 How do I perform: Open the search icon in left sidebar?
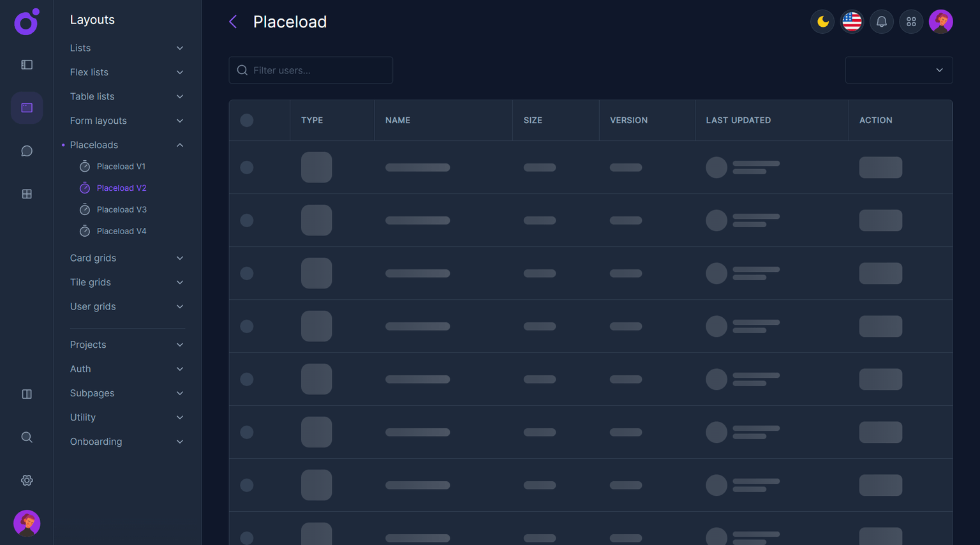pyautogui.click(x=27, y=437)
